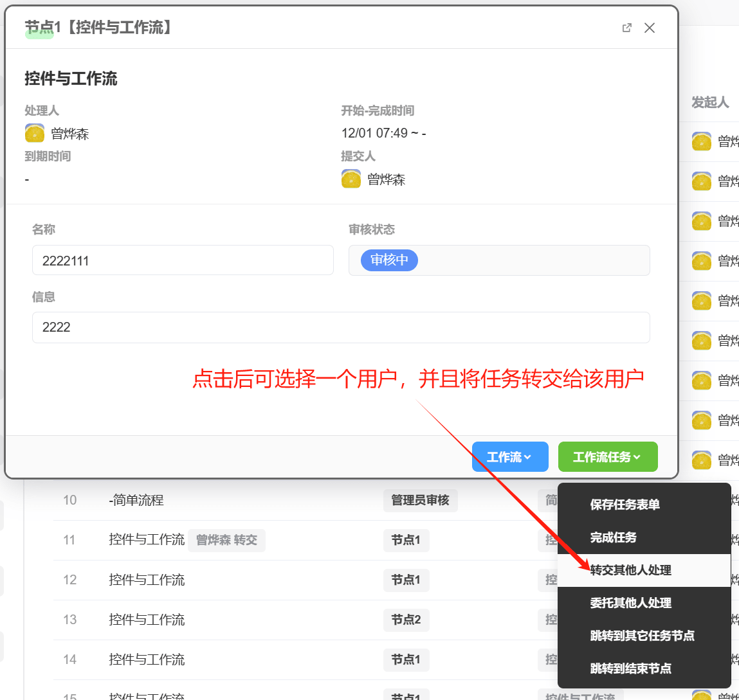
Task: Click the open-in-new-window icon in dialog header
Action: point(627,28)
